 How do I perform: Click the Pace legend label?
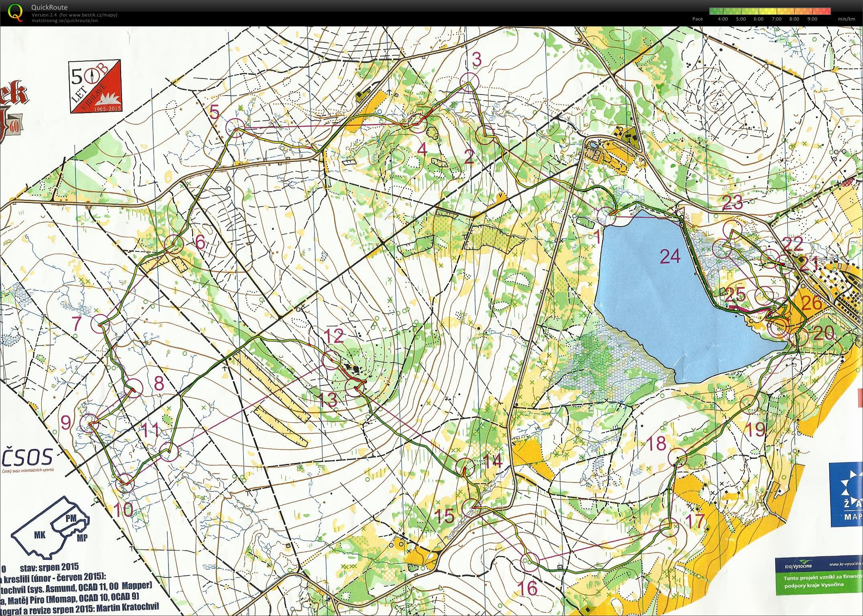coord(697,19)
